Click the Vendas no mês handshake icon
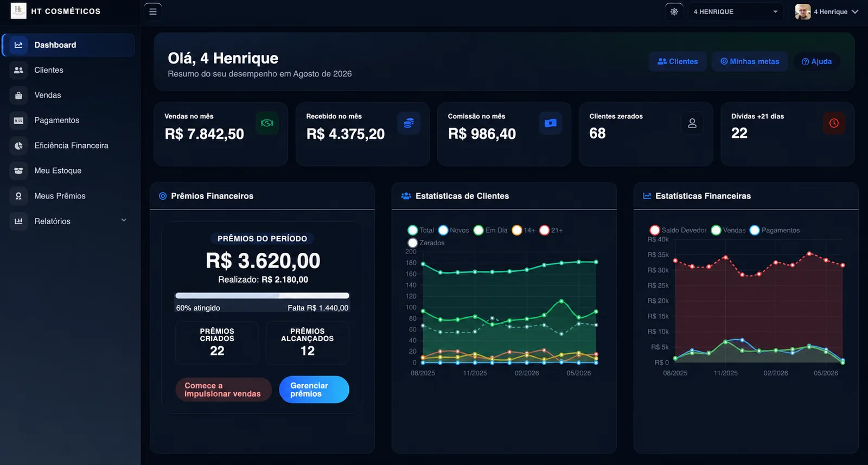 267,123
